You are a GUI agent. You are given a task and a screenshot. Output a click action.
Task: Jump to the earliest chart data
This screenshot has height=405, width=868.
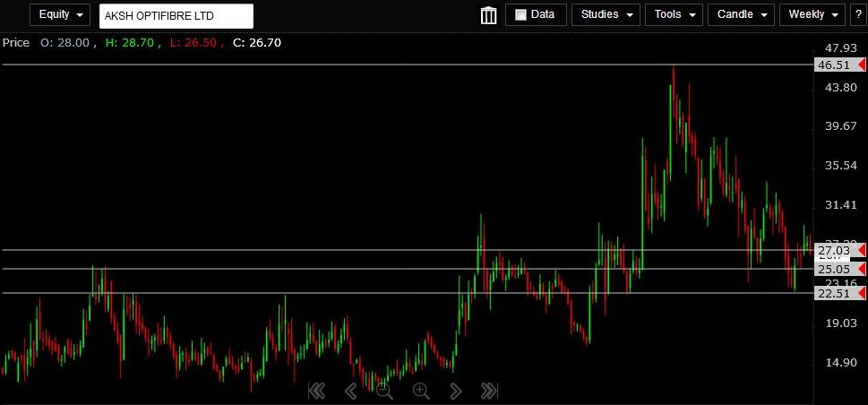[315, 390]
